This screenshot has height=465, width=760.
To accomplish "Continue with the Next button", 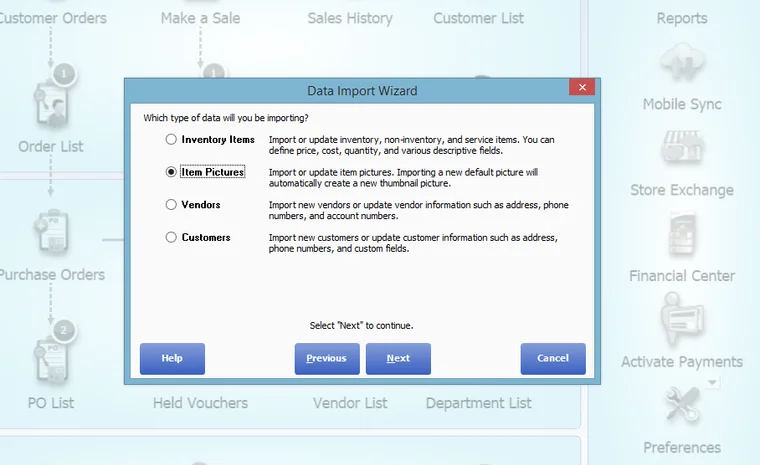I will (398, 359).
